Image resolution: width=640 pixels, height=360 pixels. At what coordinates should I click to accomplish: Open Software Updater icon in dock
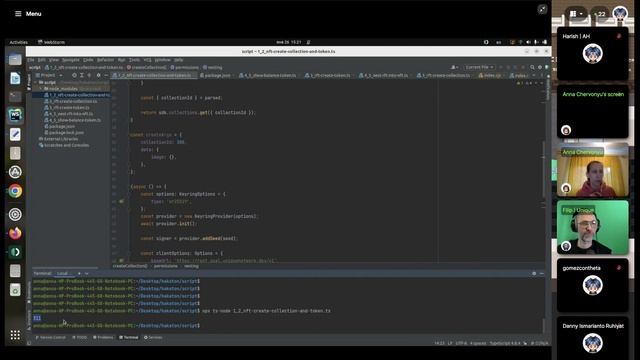(x=15, y=172)
